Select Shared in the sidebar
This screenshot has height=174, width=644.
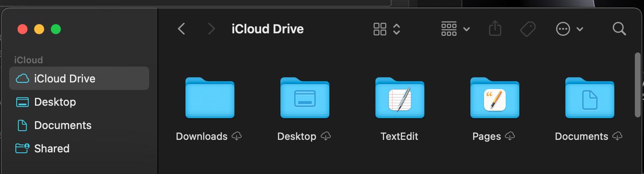(x=79, y=148)
